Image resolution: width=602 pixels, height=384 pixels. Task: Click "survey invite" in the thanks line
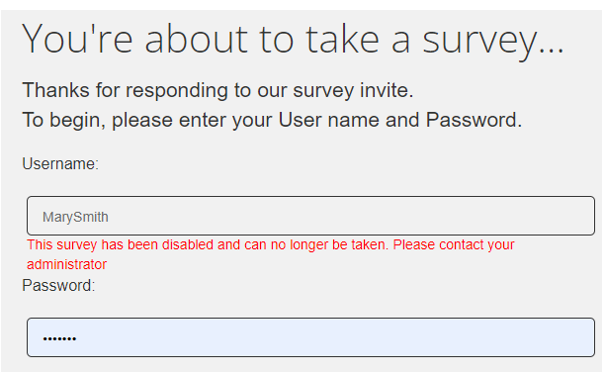coord(353,91)
